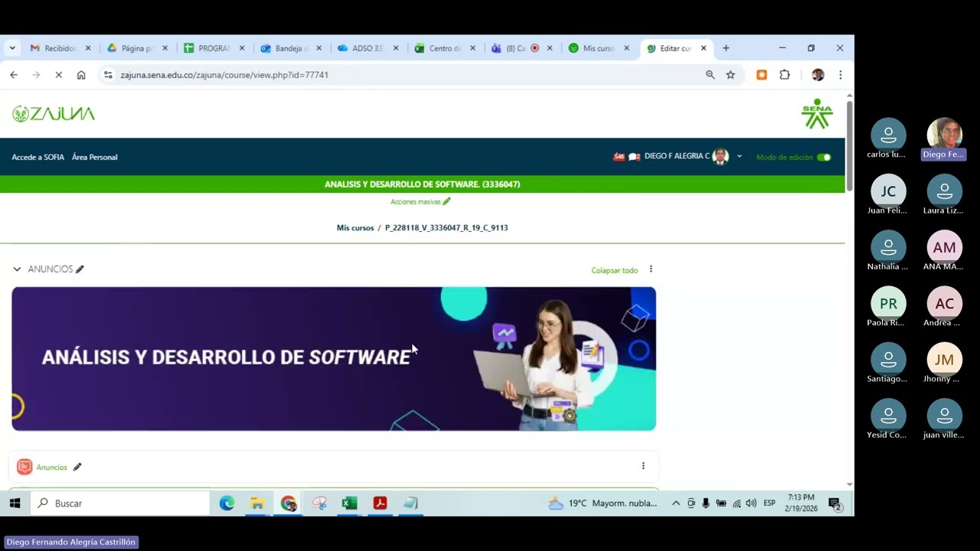Open the Anuncios forum link
980x551 pixels.
coord(52,467)
